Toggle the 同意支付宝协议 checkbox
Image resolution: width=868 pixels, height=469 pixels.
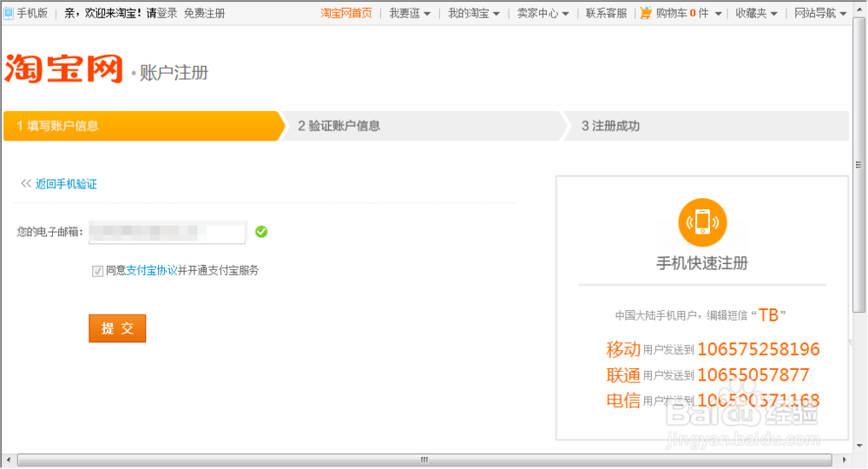tap(97, 271)
